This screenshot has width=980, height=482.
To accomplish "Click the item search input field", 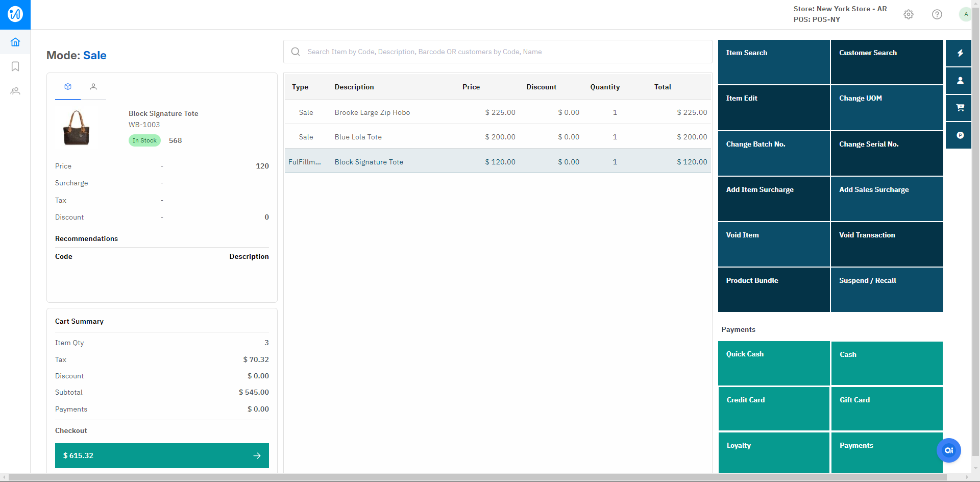I will [x=505, y=52].
